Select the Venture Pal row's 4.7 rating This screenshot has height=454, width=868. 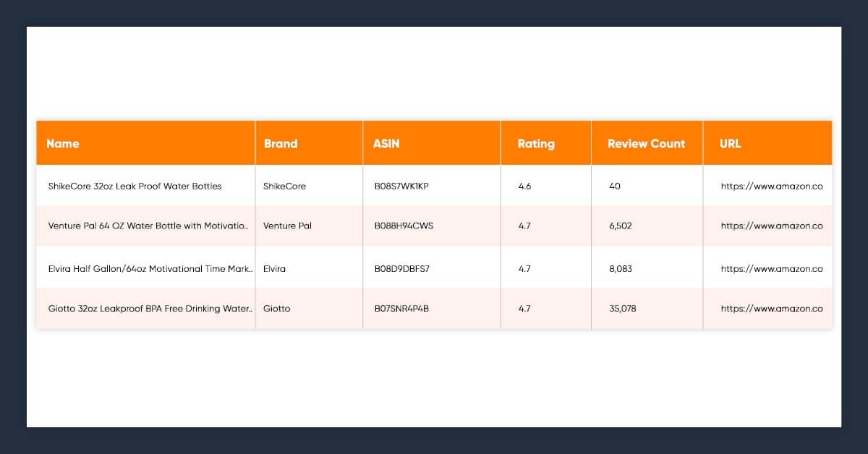[x=525, y=226]
